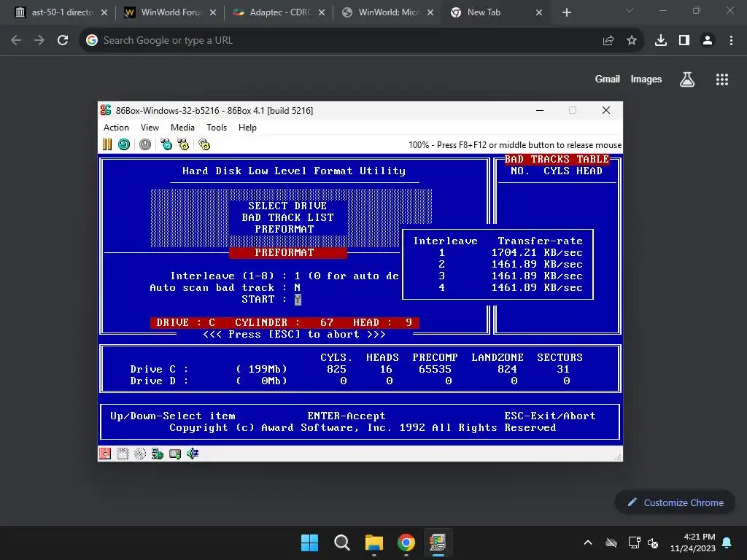Click the 86Box resize grip in status bar
The width and height of the screenshot is (747, 560).
[x=618, y=456]
